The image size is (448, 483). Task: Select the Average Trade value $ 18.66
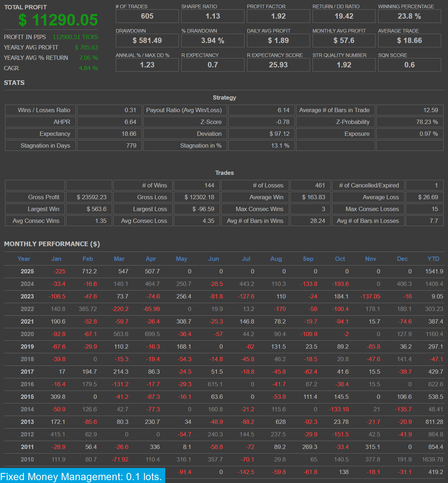[410, 40]
